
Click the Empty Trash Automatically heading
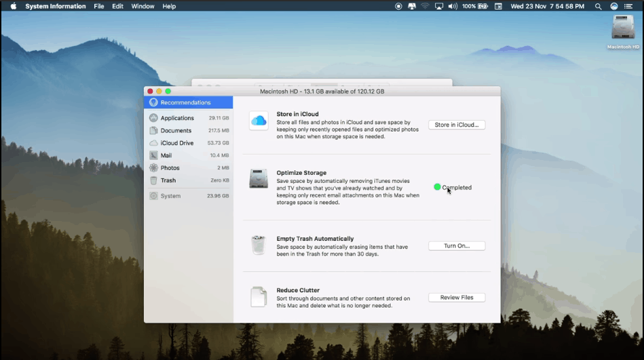tap(315, 239)
